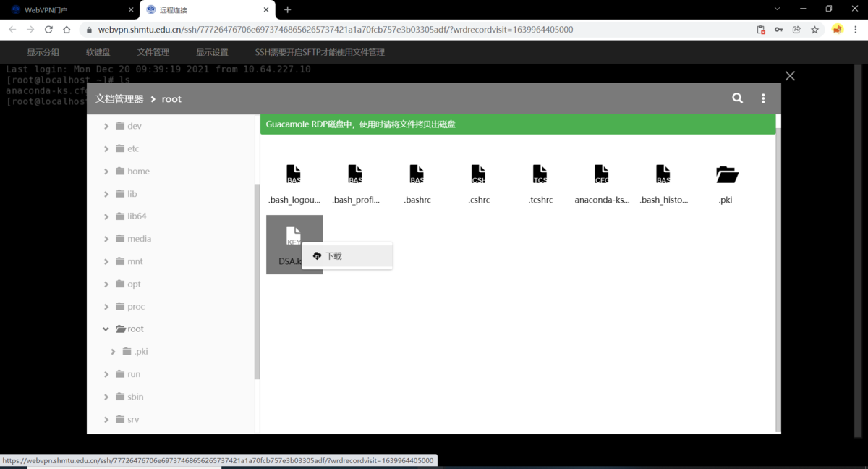868x469 pixels.
Task: Click 文档管理器 breadcrumb link
Action: pyautogui.click(x=119, y=99)
